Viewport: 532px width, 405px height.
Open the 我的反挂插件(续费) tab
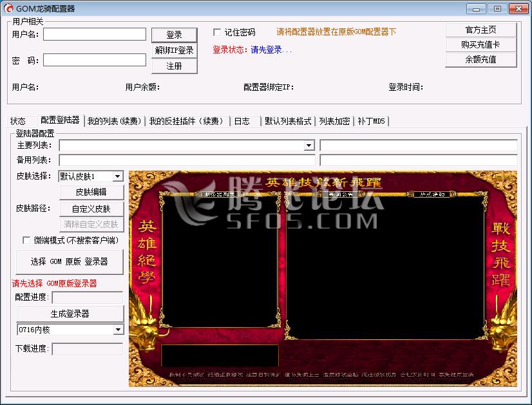187,121
